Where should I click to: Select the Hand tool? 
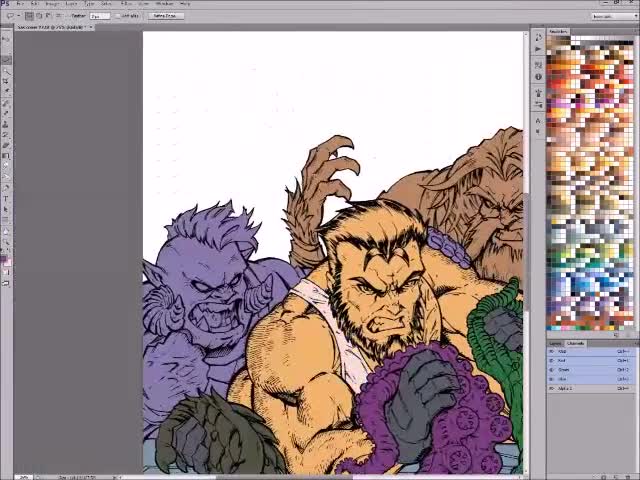6,231
